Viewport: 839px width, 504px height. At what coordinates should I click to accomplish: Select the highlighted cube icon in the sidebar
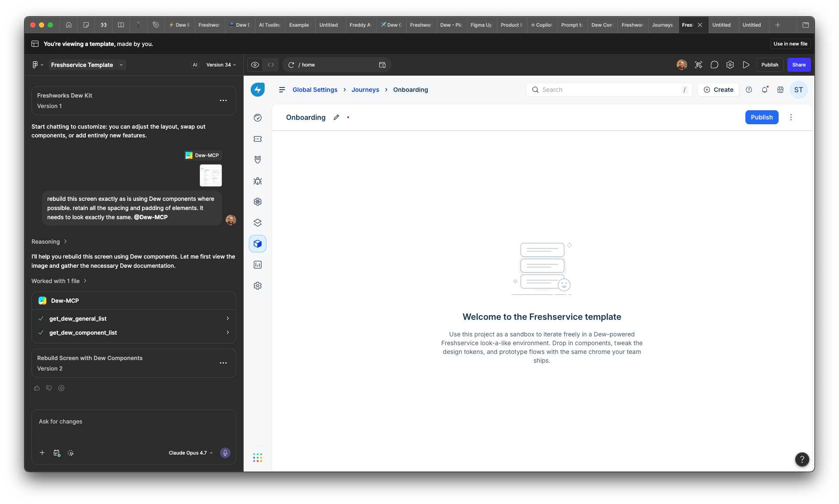click(258, 244)
